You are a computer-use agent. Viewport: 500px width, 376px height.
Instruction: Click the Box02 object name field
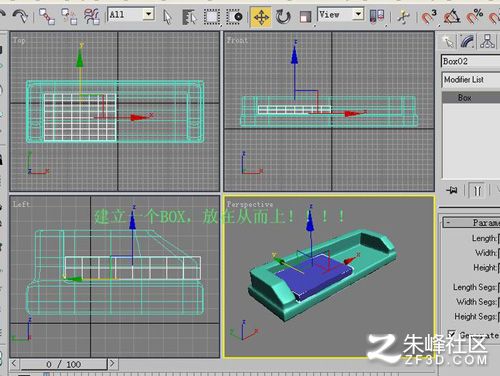(471, 61)
